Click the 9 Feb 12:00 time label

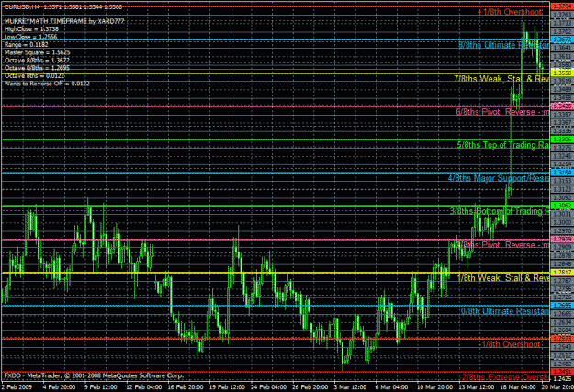[x=101, y=387]
